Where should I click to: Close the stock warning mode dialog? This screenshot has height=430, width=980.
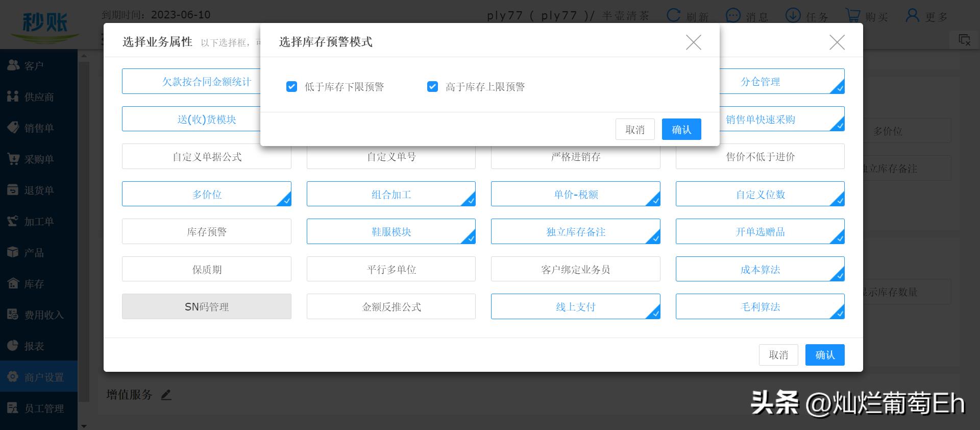point(693,42)
